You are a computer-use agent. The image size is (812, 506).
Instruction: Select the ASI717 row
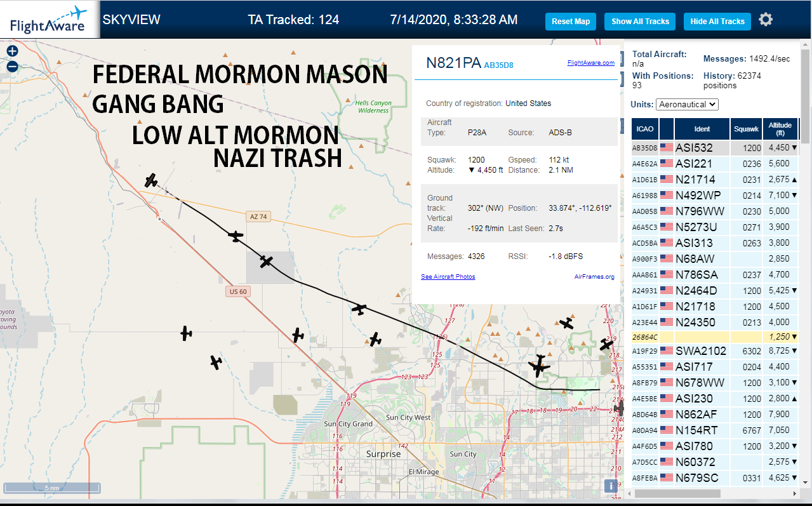coord(715,367)
